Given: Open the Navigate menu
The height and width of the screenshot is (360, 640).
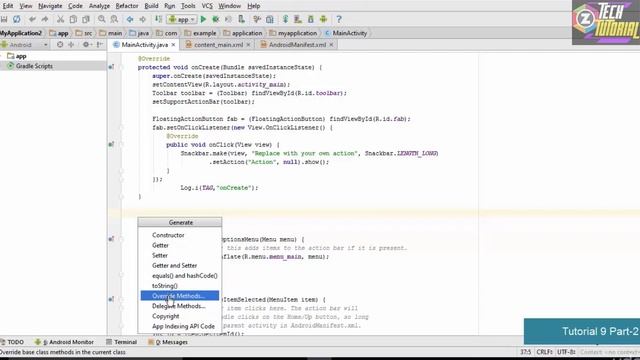Looking at the screenshot, I should (50, 6).
